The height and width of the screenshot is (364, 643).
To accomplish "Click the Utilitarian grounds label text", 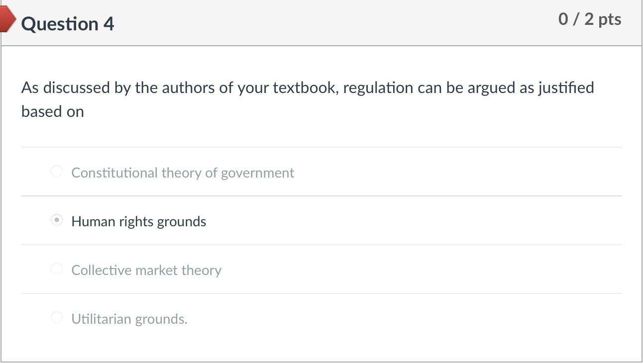I will coord(129,319).
